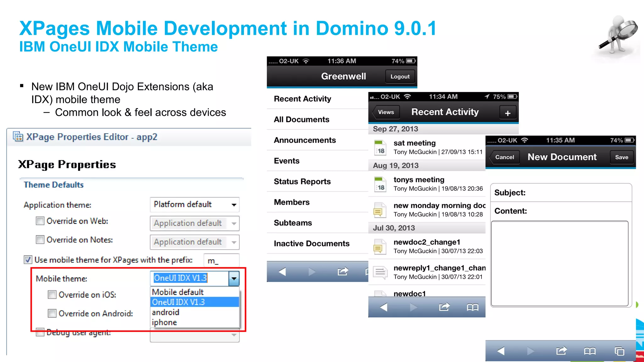The image size is (644, 362).
Task: Open new monday morning doc entry
Action: click(427, 210)
